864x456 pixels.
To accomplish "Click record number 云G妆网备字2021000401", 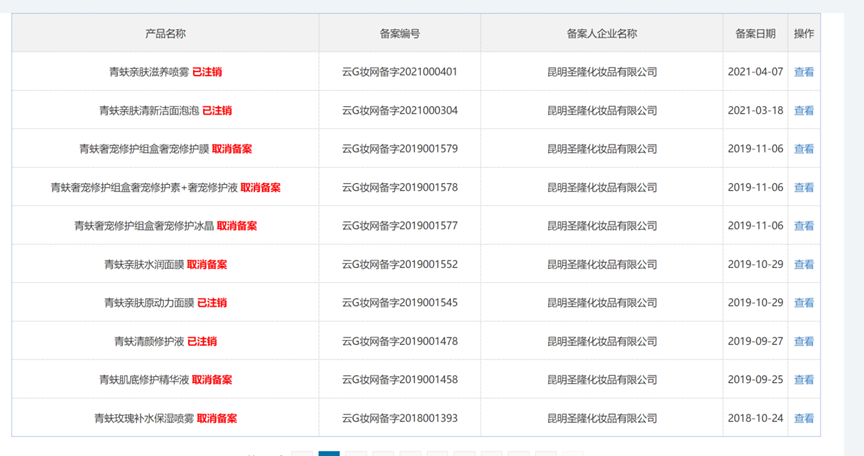I will coord(399,72).
